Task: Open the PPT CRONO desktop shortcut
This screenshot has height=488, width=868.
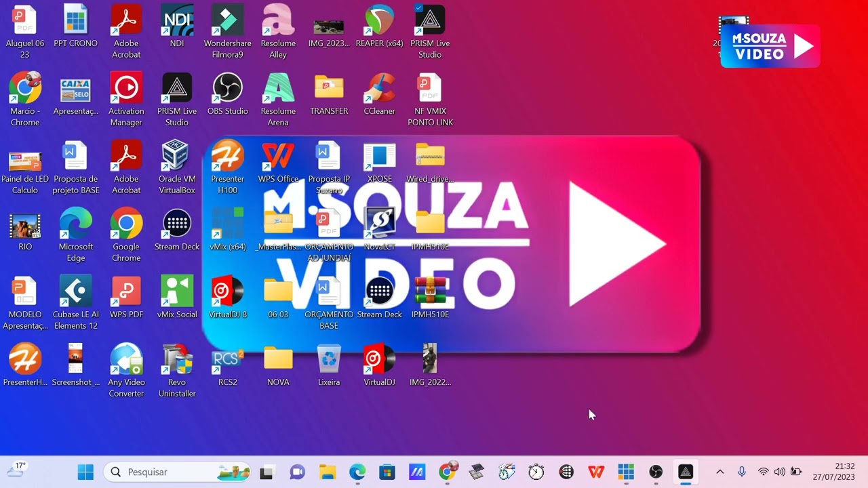Action: 75,26
